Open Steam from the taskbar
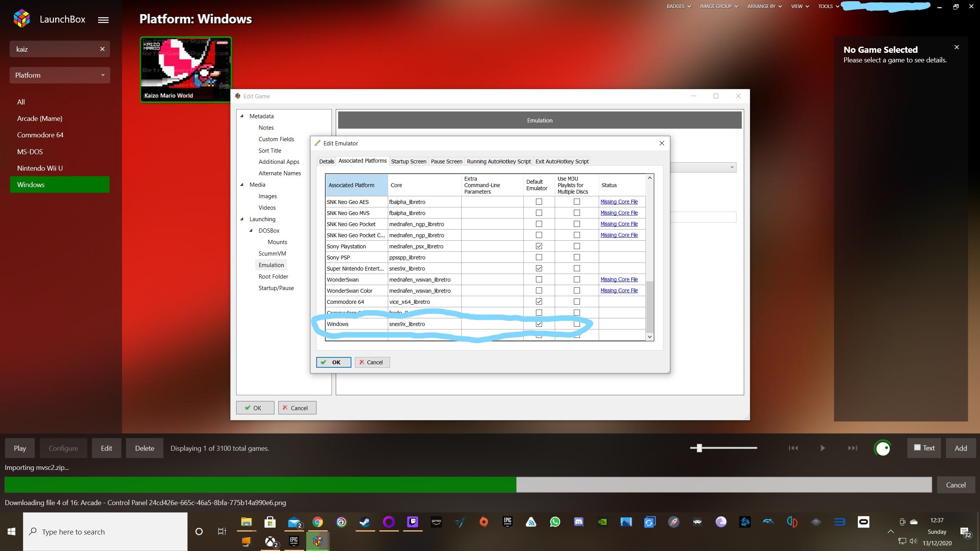Viewport: 980px width, 551px height. coord(365,522)
